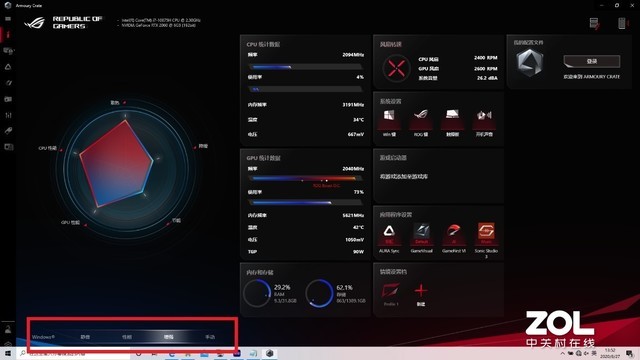Open Sonic Studio 3 app configuration
Image resolution: width=640 pixels, height=360 pixels.
point(486,240)
